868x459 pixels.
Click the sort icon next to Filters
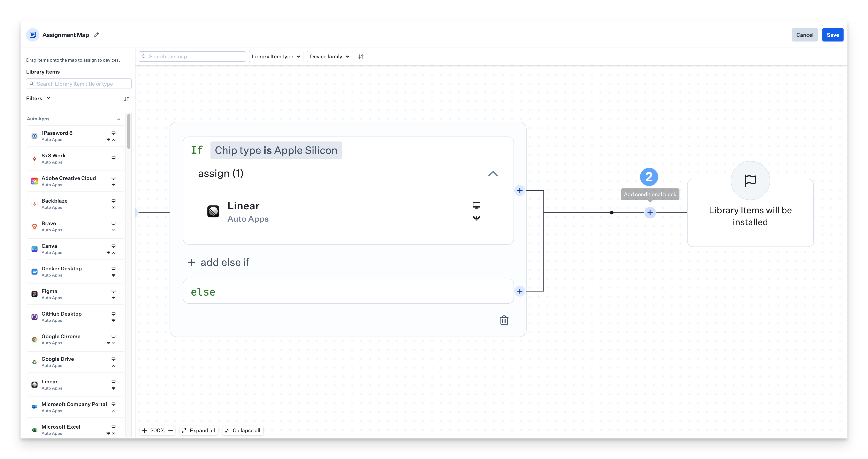point(126,99)
